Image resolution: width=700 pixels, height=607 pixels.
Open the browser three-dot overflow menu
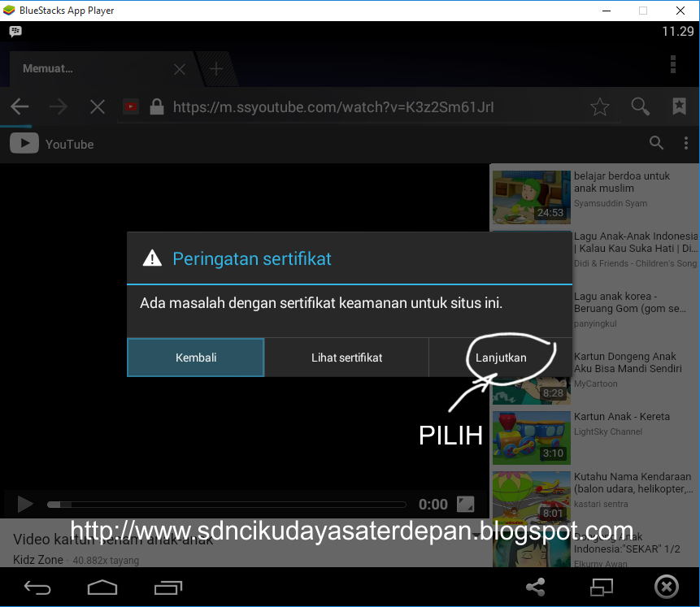(673, 64)
